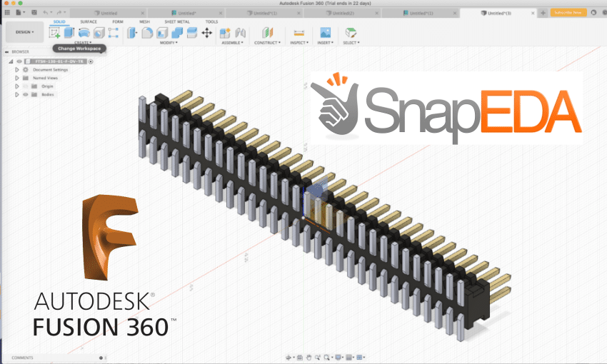Image resolution: width=607 pixels, height=364 pixels.
Task: Expand the Document Settings node
Action: [x=16, y=70]
